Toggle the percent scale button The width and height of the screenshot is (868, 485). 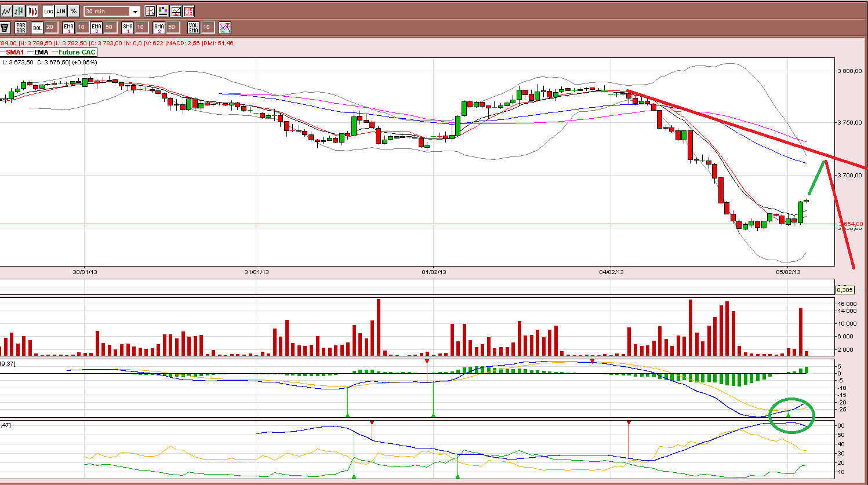click(x=74, y=11)
